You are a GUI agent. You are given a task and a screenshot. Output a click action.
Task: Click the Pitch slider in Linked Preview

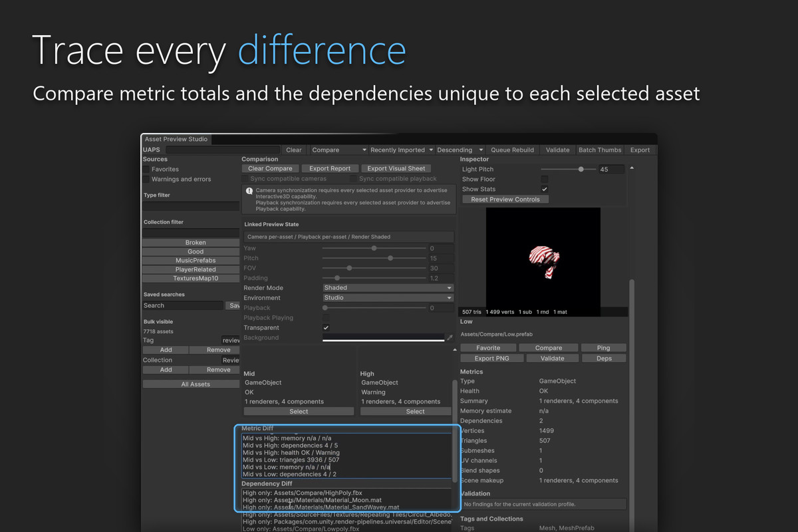coord(374,258)
